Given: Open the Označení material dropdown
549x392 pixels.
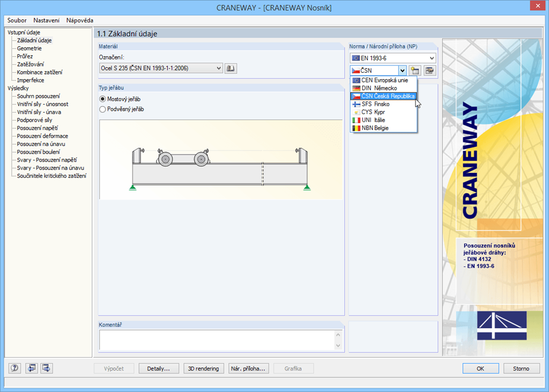Looking at the screenshot, I should (161, 68).
